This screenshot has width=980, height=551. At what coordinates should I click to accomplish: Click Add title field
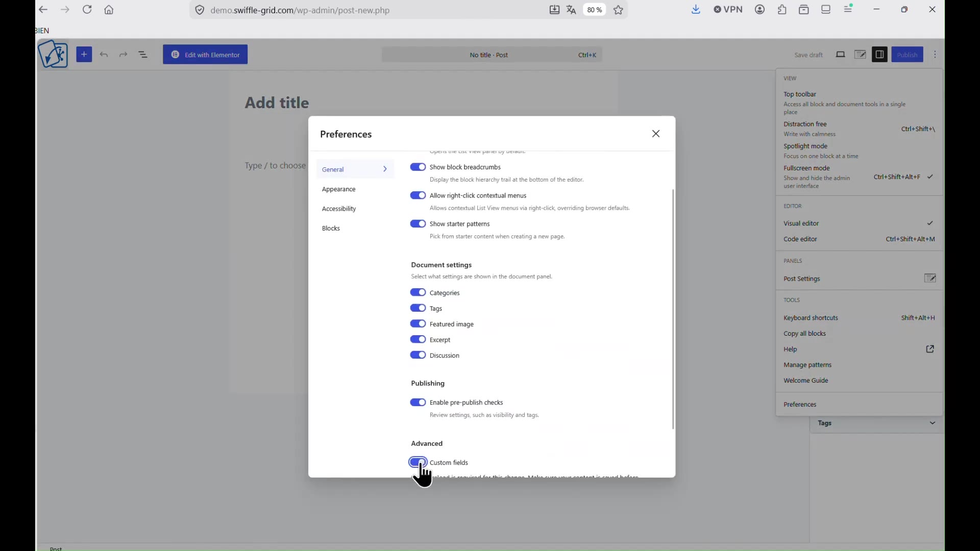click(x=277, y=103)
